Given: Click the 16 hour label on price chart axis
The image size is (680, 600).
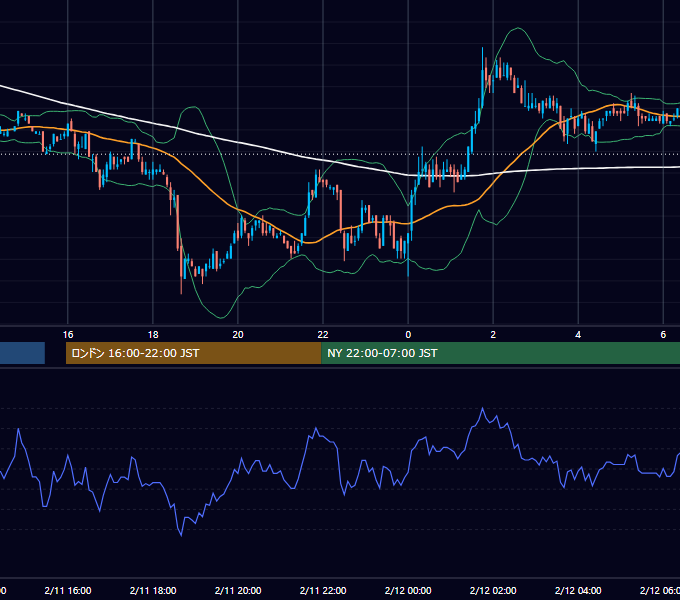Looking at the screenshot, I should (x=68, y=335).
